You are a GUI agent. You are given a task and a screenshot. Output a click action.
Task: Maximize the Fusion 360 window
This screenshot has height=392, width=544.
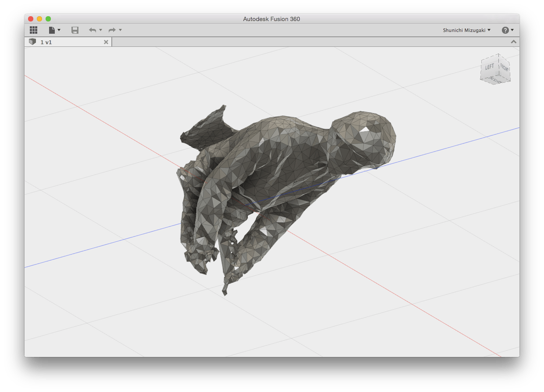tap(48, 19)
